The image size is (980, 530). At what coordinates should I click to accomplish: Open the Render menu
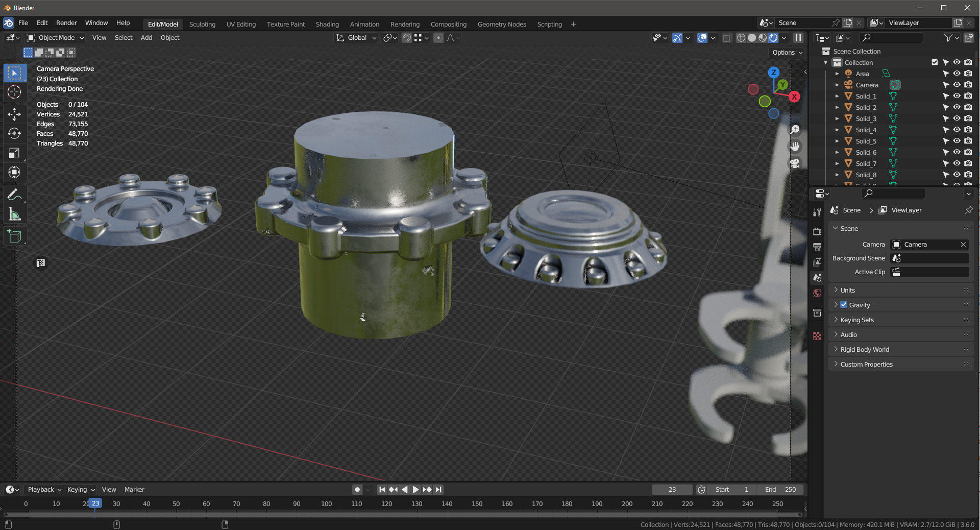click(x=66, y=23)
